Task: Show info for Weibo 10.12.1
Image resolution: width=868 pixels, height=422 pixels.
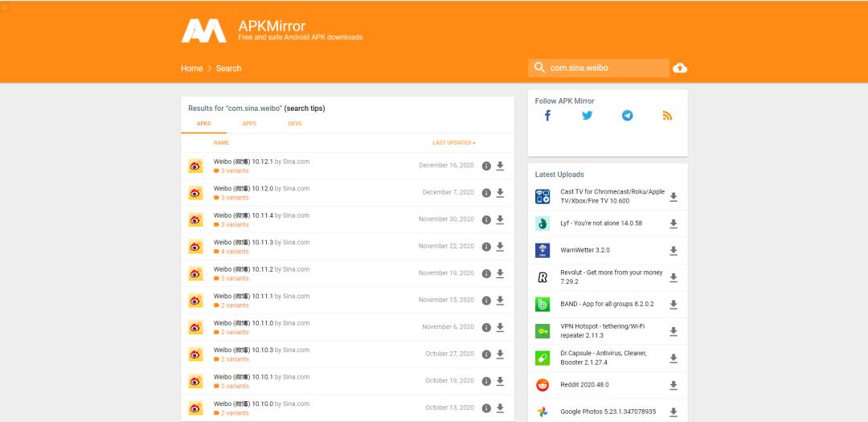Action: pos(486,166)
